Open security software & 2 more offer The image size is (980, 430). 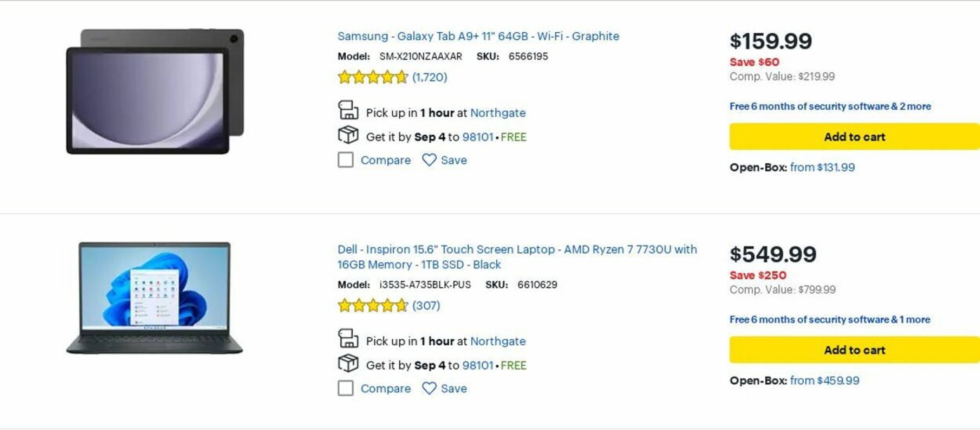click(830, 106)
